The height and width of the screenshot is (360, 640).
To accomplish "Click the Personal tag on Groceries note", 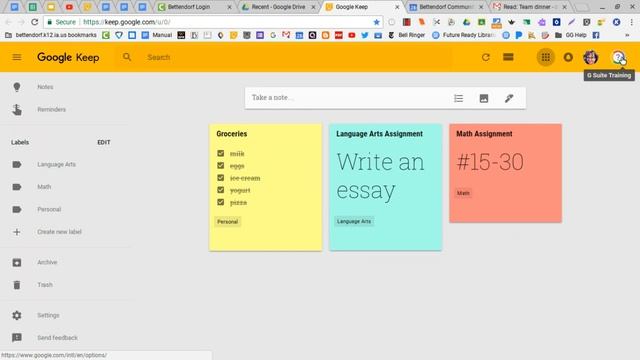I will [x=227, y=222].
